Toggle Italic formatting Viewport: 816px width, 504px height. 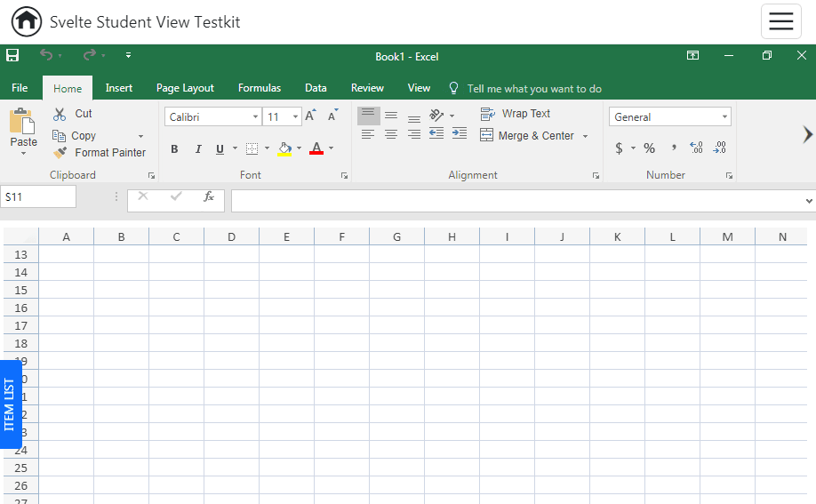[x=197, y=149]
